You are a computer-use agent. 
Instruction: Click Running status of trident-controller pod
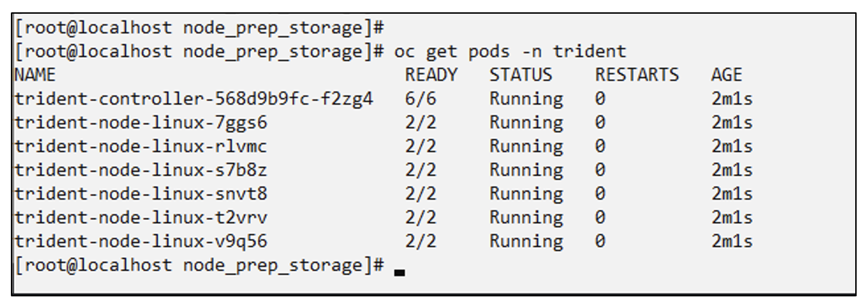526,99
